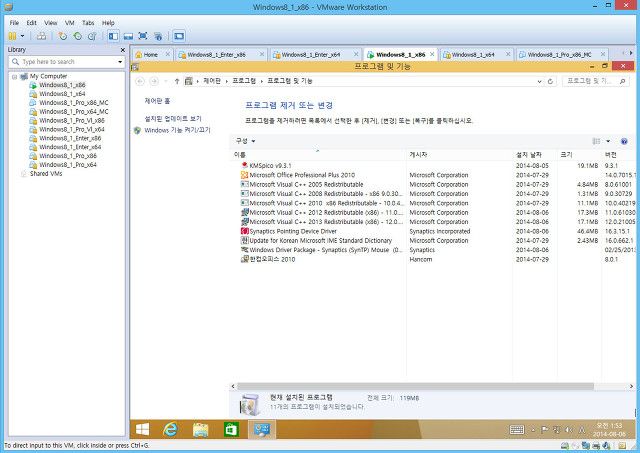Screen dimensions: 640x453
Task: Open the library search filter dropdown
Action: click(120, 62)
